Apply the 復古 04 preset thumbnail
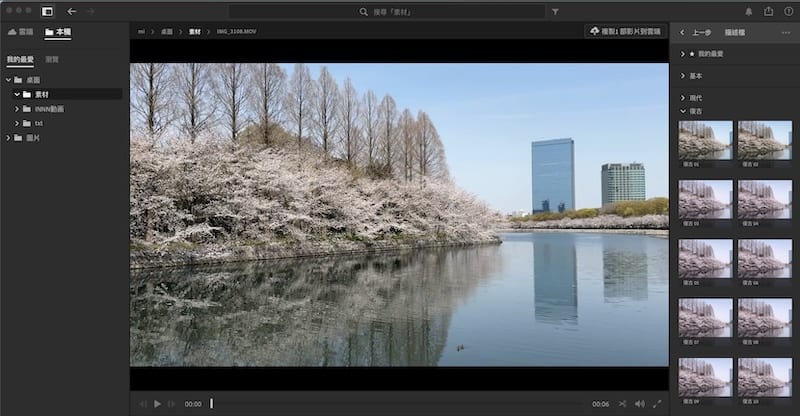Image resolution: width=800 pixels, height=416 pixels. (x=765, y=200)
